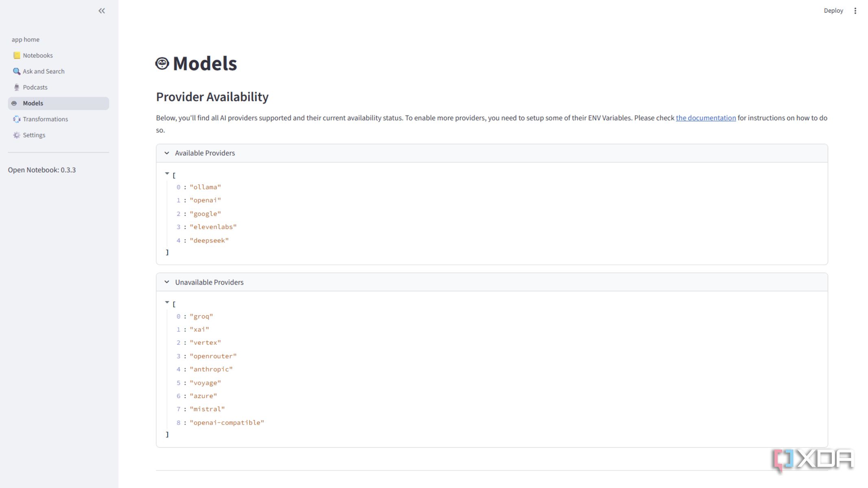
Task: Open the three-dot main menu
Action: pyautogui.click(x=855, y=11)
